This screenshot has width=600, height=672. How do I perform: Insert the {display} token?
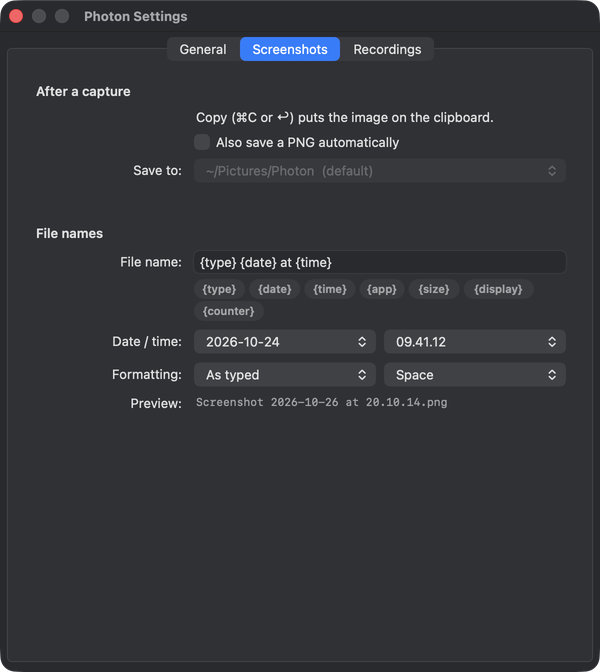498,289
